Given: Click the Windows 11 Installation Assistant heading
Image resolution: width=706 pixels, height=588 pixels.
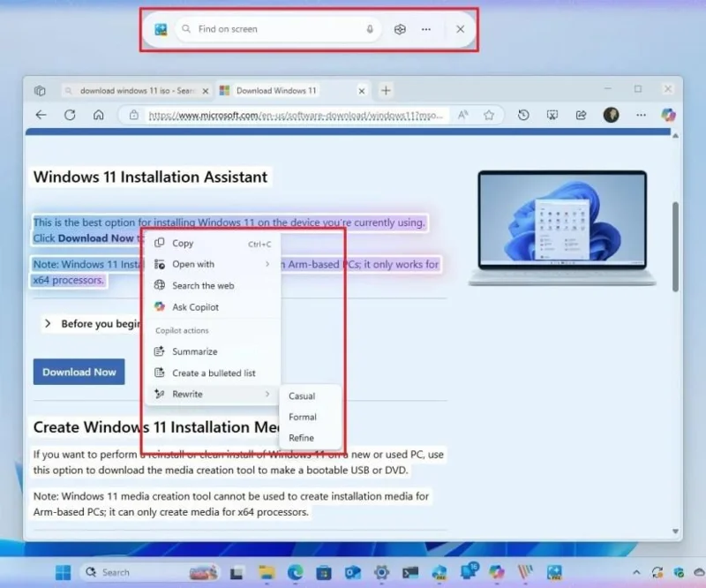Looking at the screenshot, I should [150, 177].
